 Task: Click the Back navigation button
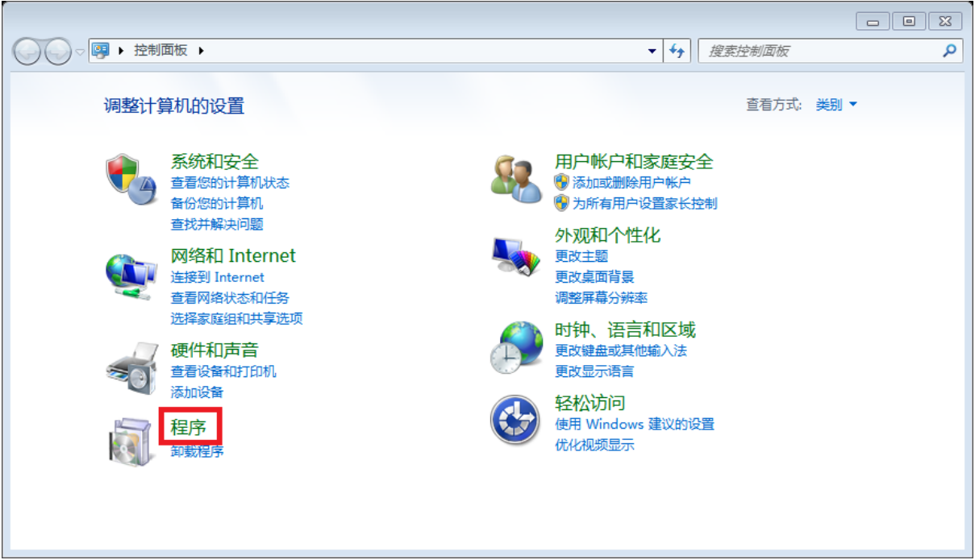[x=28, y=52]
